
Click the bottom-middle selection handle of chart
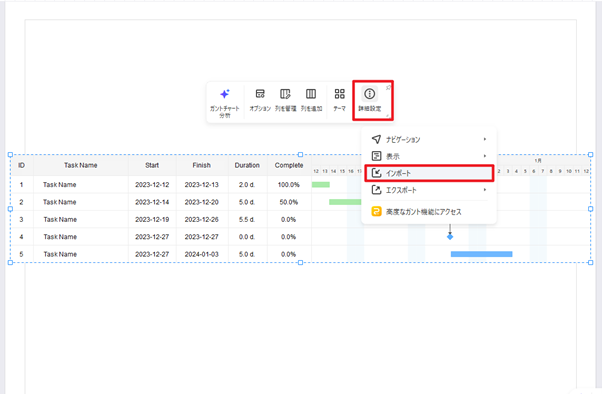click(301, 263)
